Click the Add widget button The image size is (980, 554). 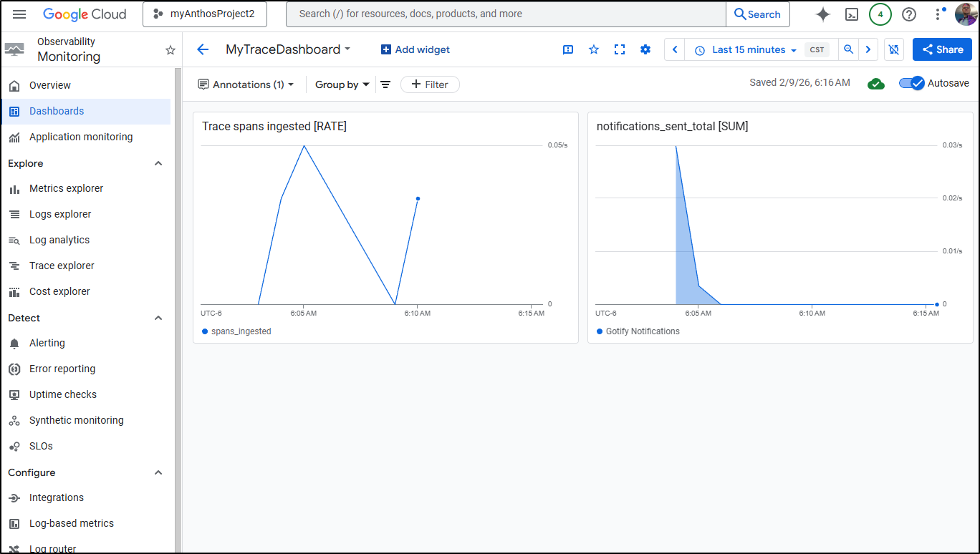pos(415,49)
